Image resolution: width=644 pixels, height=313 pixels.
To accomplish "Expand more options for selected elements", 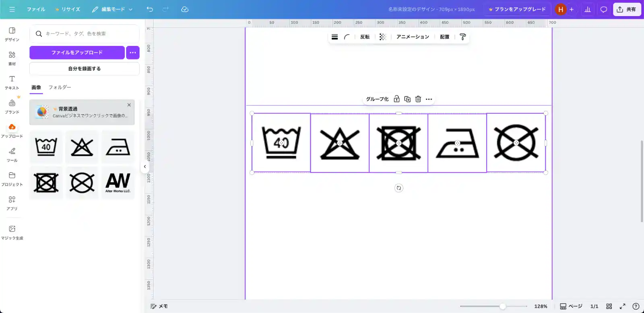I will (x=429, y=99).
